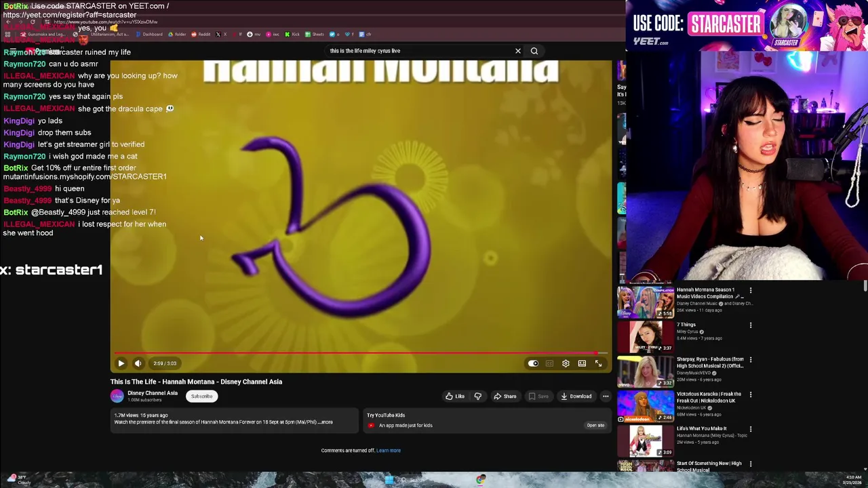Dislike the video with the thumbs down
This screenshot has width=868, height=488.
point(478,396)
